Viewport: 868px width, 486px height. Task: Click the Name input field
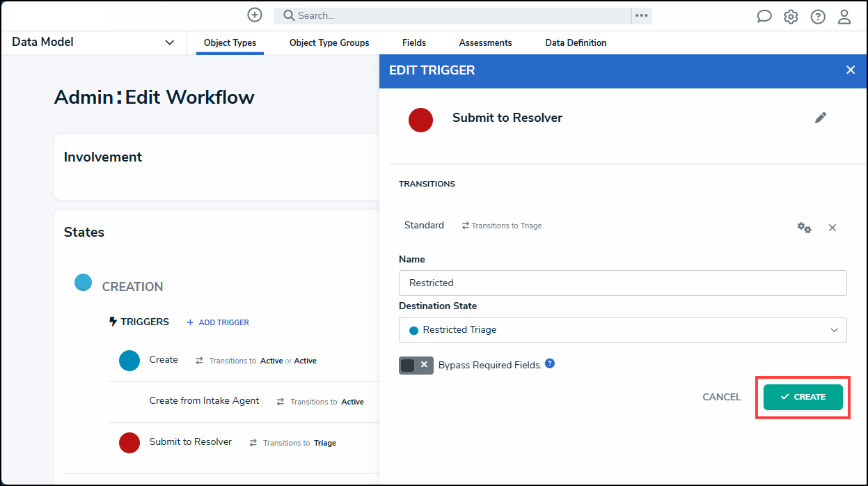click(x=623, y=283)
